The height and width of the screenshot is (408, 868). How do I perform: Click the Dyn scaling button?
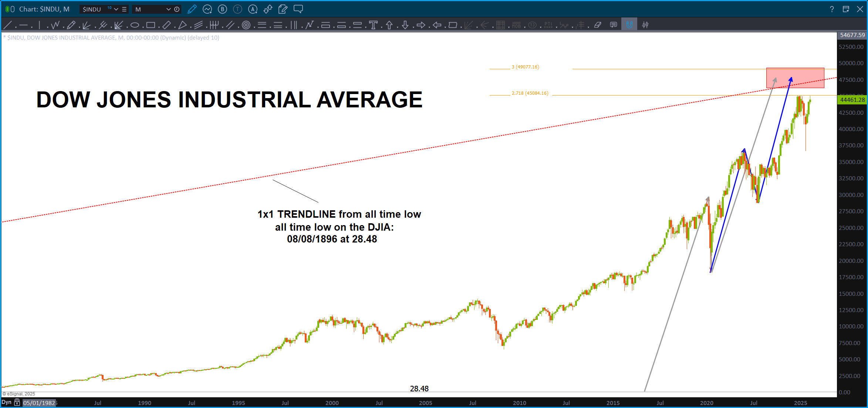click(x=7, y=402)
